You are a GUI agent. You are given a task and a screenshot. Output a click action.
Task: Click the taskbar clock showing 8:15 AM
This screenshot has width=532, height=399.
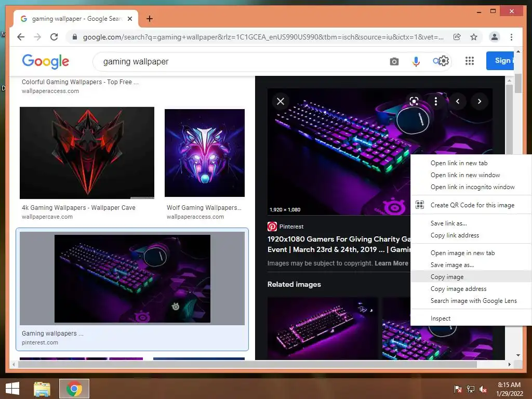[x=509, y=389]
